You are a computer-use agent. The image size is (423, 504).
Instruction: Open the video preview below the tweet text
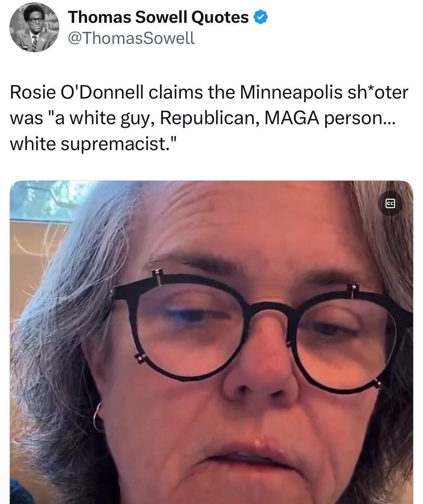click(x=211, y=342)
